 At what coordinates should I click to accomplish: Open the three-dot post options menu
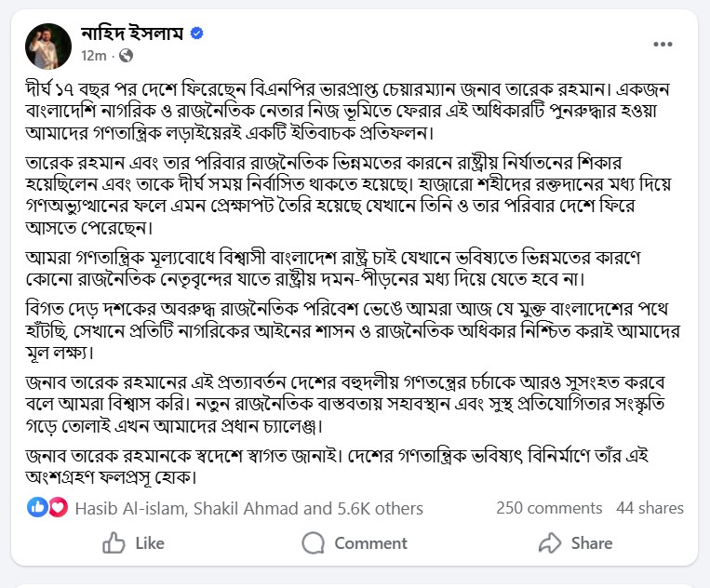click(x=663, y=44)
